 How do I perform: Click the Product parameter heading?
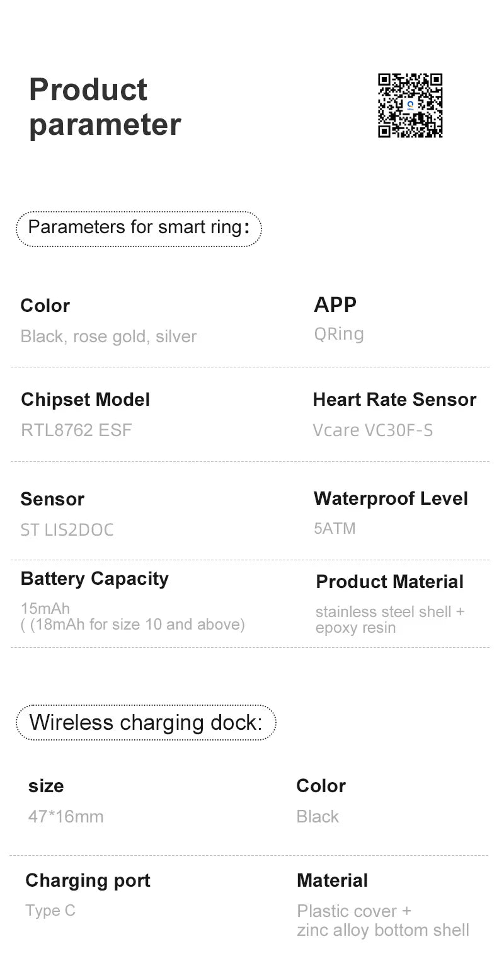(x=105, y=107)
